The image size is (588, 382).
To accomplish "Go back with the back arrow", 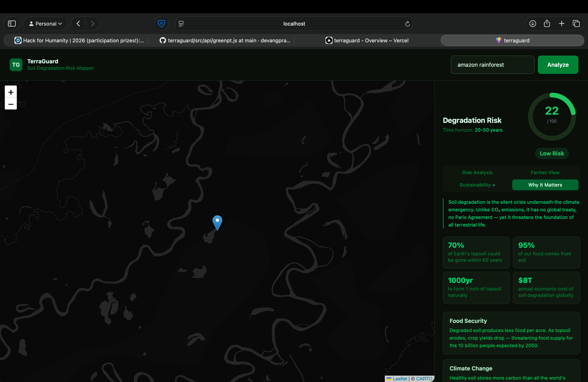I will coord(78,24).
